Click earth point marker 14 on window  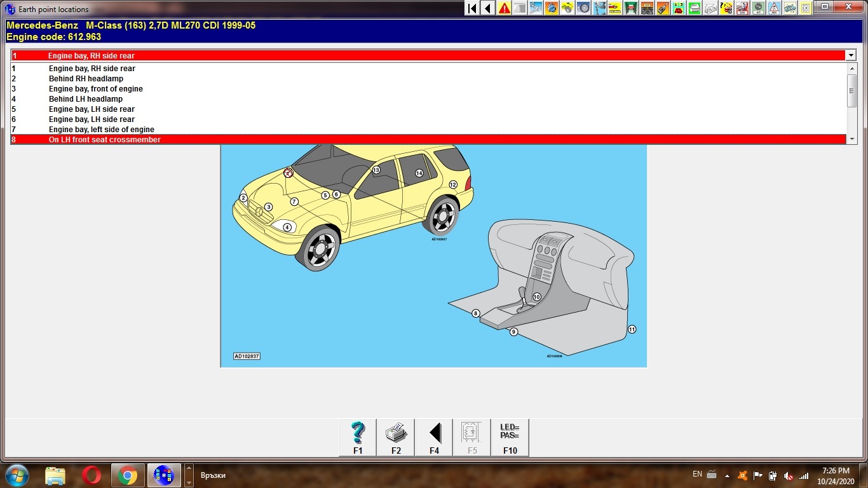(419, 173)
